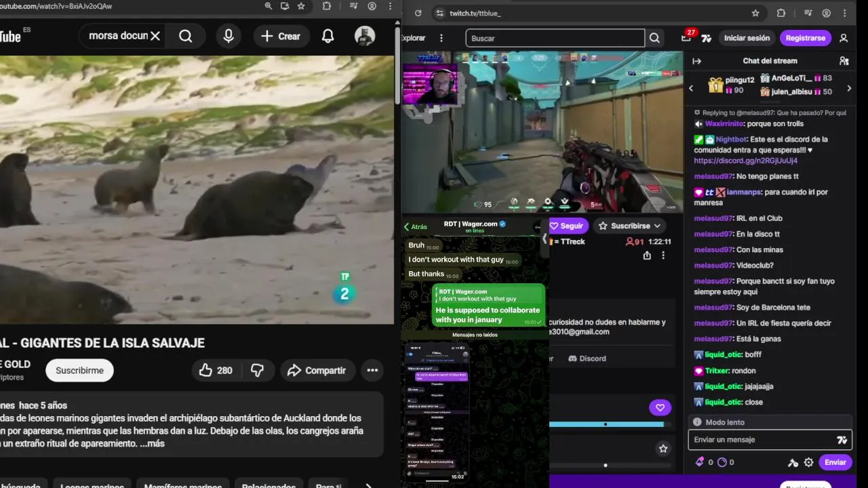Open the Suscribirse dropdown on Twitch

click(629, 226)
